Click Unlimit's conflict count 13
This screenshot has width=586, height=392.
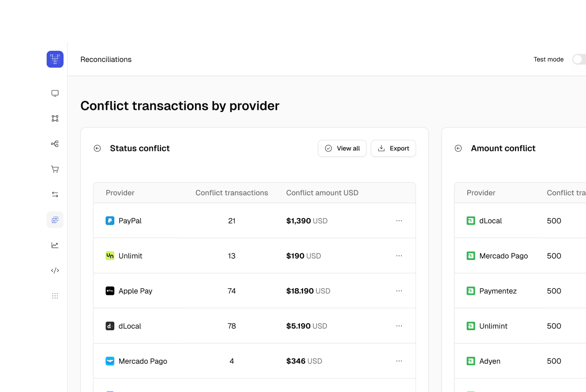point(232,256)
